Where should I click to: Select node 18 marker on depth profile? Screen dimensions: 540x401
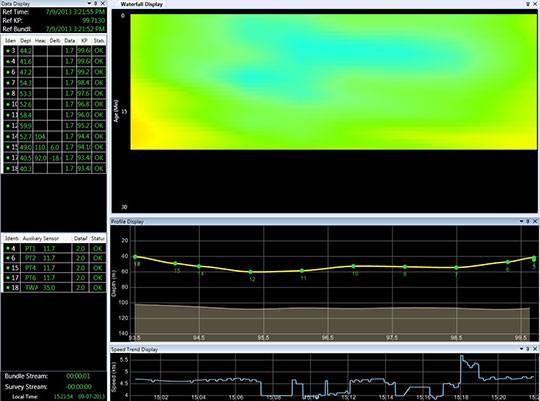tap(135, 257)
